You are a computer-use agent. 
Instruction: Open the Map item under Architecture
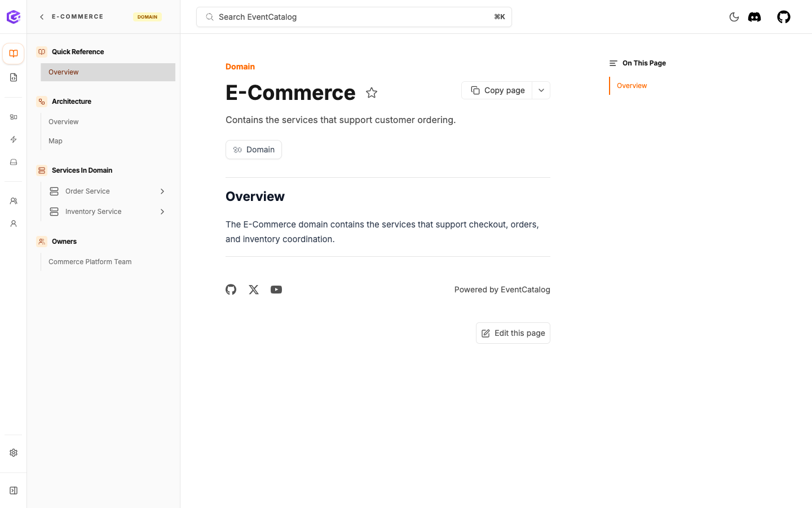click(x=108, y=141)
